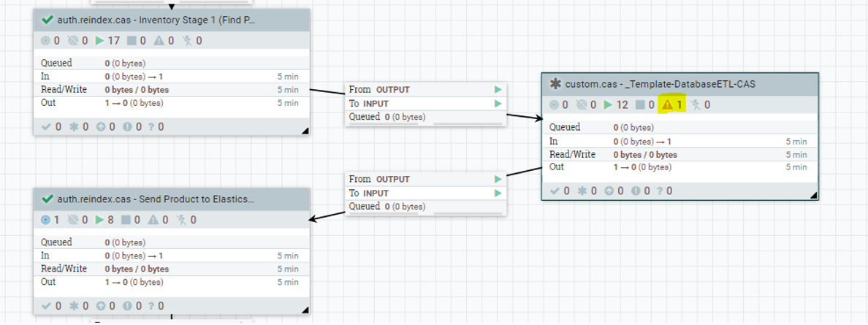The width and height of the screenshot is (868, 325).
Task: Click green arrow beside From OUTPUT in upper connection
Action: [498, 90]
